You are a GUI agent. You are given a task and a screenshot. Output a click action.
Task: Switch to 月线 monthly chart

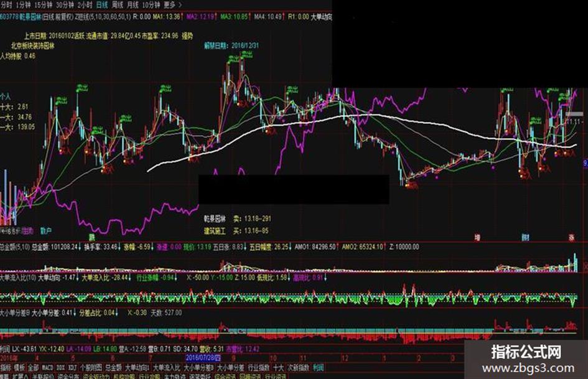[x=133, y=5]
